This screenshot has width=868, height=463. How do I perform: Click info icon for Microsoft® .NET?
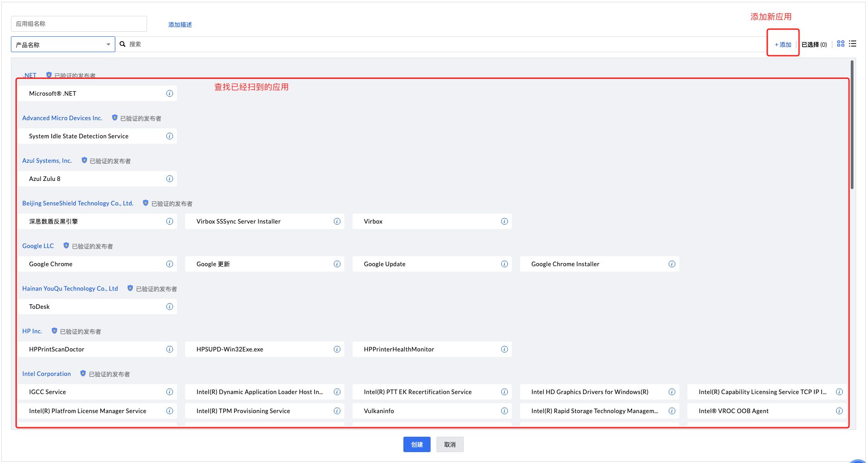[x=170, y=93]
